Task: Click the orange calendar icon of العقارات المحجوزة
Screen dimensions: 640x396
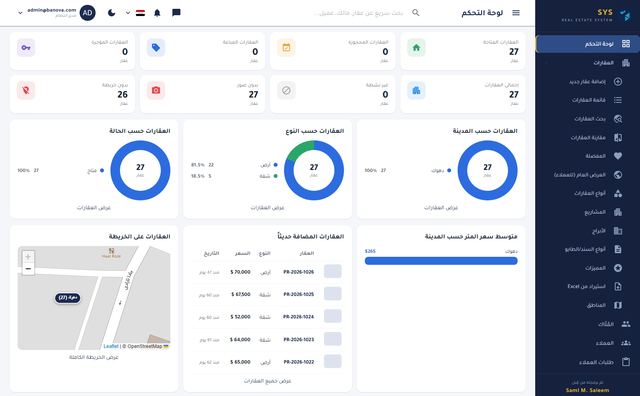Action: pos(286,48)
